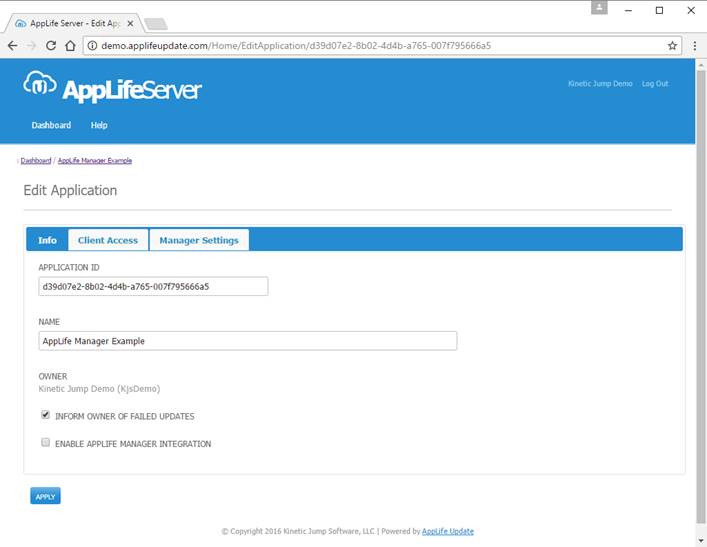Go to browser home icon
The height and width of the screenshot is (547, 707).
pyautogui.click(x=70, y=46)
